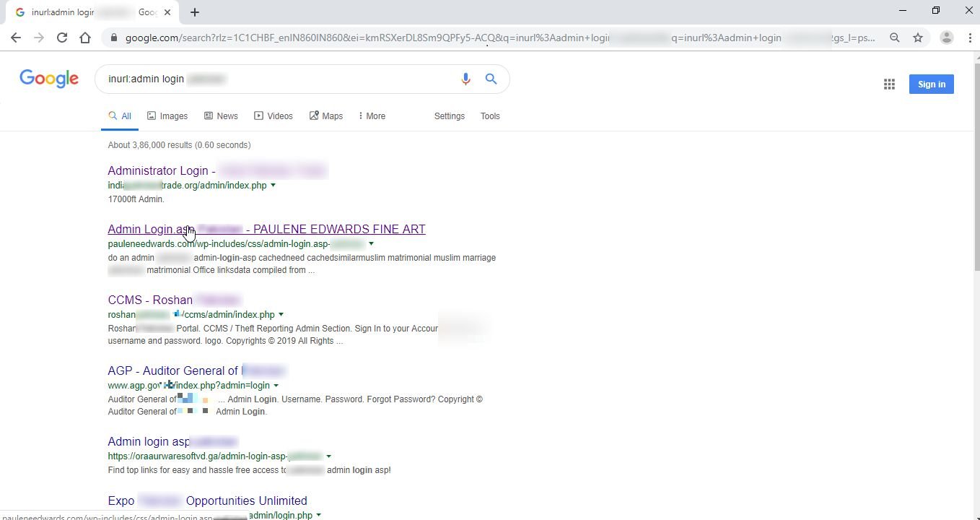Expand the More search categories menu
This screenshot has height=520, width=980.
[372, 116]
